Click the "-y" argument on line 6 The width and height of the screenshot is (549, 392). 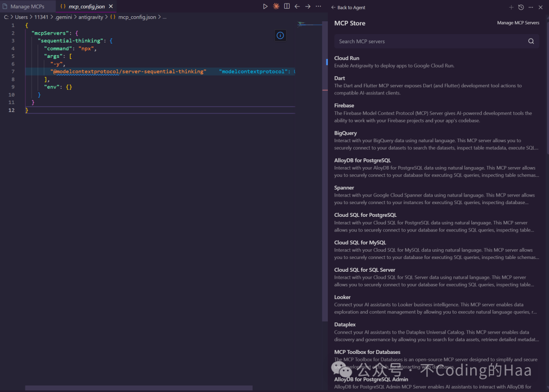(x=56, y=63)
